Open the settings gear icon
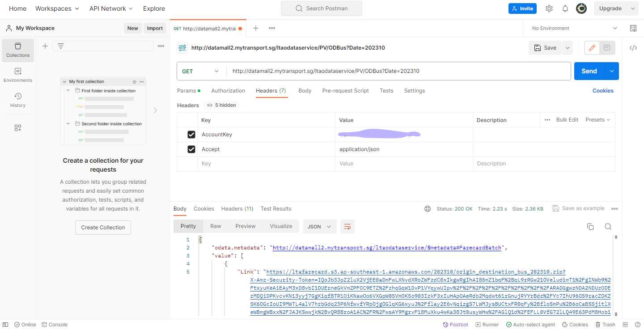The width and height of the screenshot is (644, 329). point(549,8)
